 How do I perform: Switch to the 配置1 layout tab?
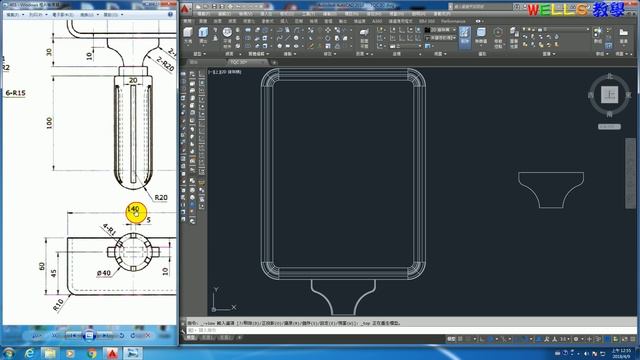point(207,338)
